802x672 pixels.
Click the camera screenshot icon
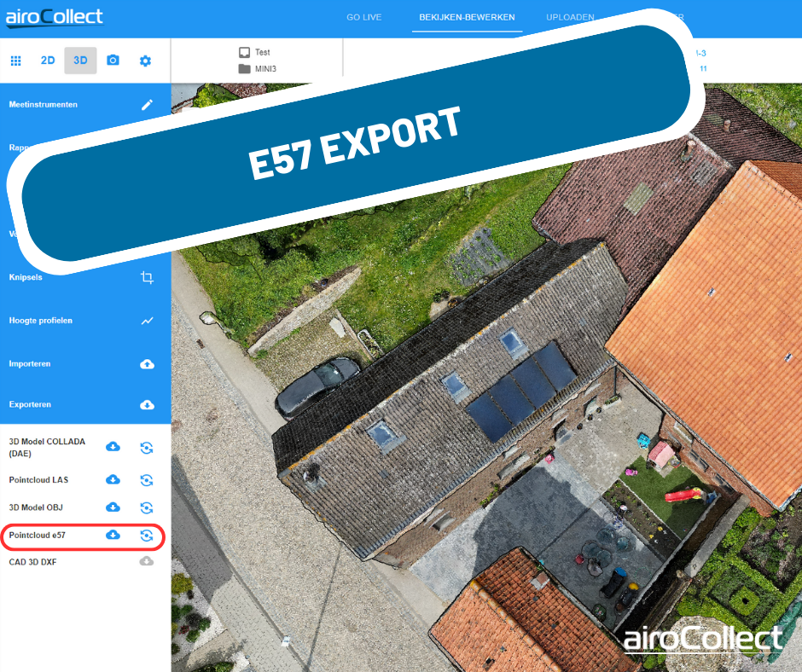tap(113, 61)
